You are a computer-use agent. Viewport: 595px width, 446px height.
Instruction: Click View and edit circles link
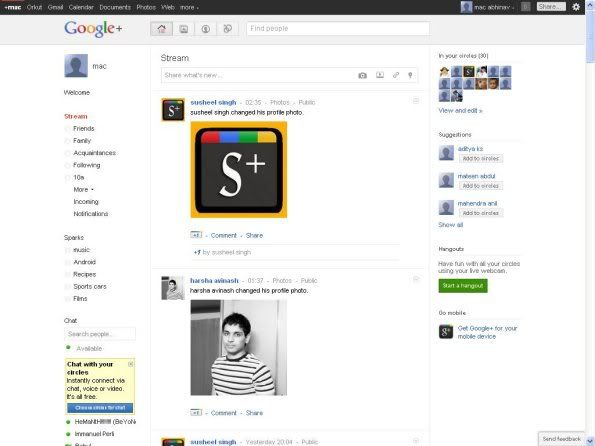[460, 110]
